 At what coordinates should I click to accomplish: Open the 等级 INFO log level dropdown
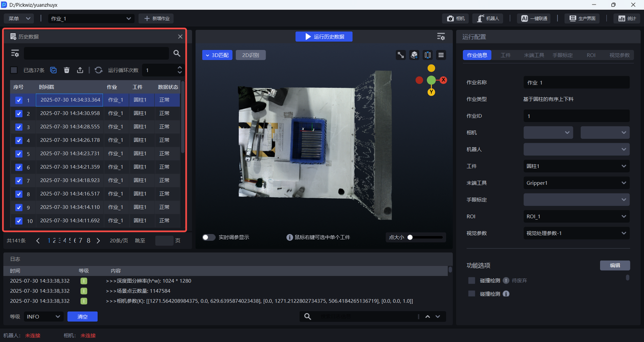coord(43,316)
